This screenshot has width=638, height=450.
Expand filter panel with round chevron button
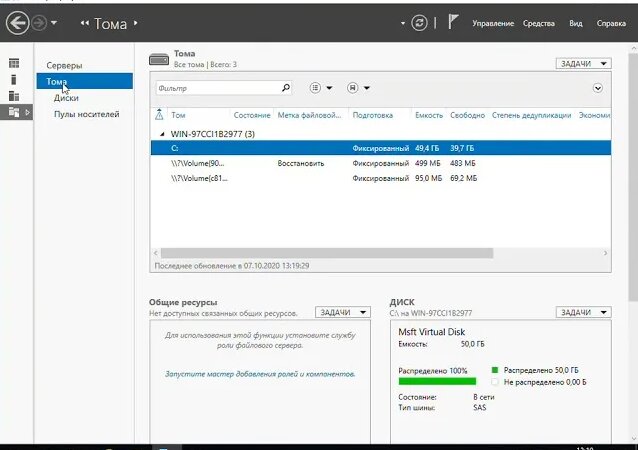598,88
